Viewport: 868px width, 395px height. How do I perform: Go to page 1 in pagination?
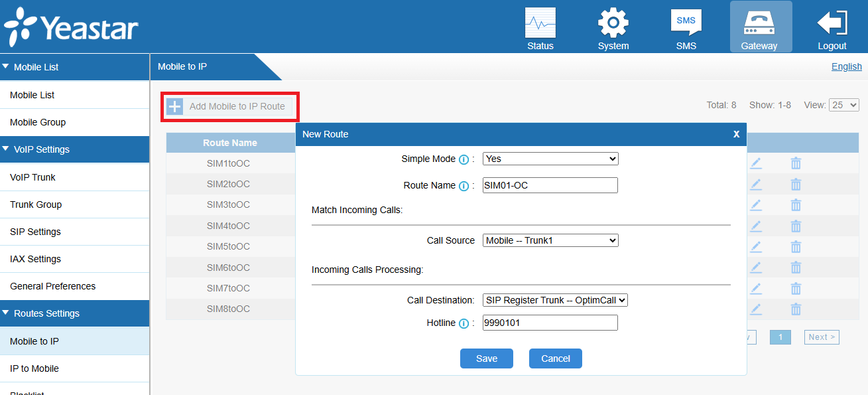(780, 337)
